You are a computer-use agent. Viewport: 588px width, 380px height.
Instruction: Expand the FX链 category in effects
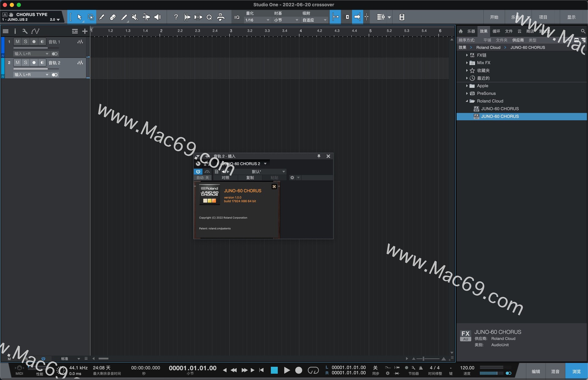(468, 55)
